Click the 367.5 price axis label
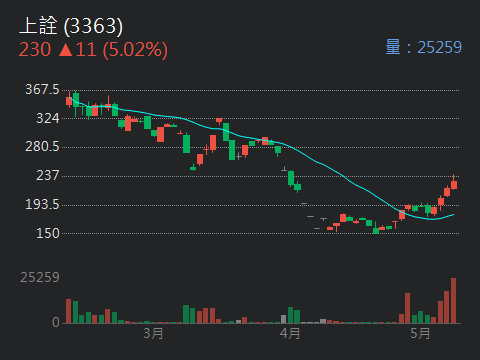The height and width of the screenshot is (360, 480). tap(42, 90)
